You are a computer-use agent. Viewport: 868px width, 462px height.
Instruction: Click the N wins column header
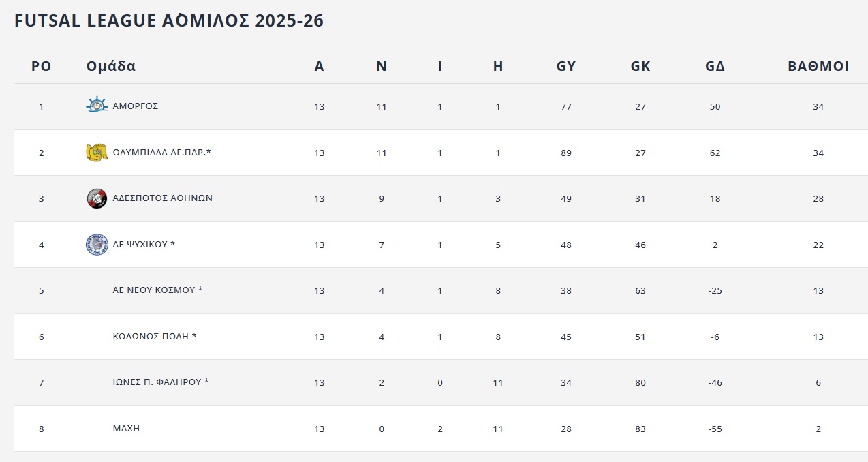tap(382, 66)
